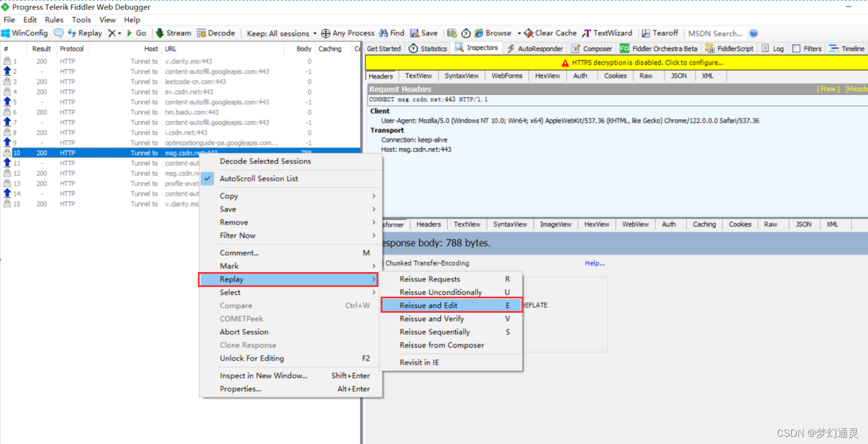The image size is (868, 444).
Task: Open the Composer tab
Action: click(x=592, y=49)
